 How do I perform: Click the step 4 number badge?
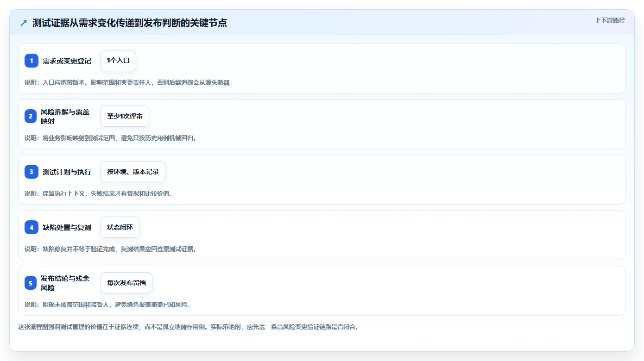coord(31,227)
